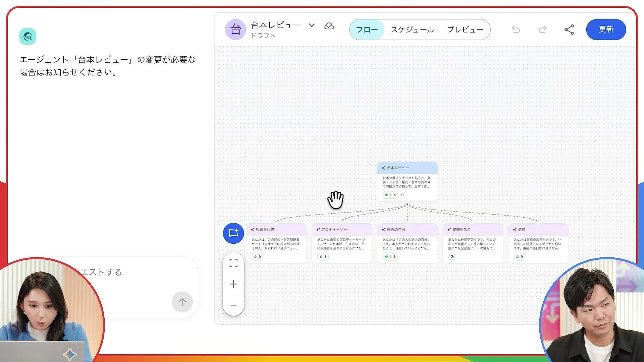The width and height of the screenshot is (644, 362).
Task: Click the tool icons in 過去の自分 node
Action: (x=390, y=257)
